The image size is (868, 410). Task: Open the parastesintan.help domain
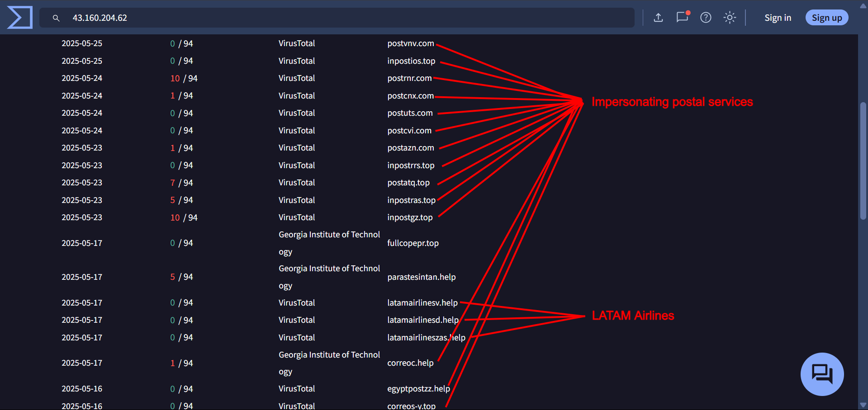coord(421,277)
